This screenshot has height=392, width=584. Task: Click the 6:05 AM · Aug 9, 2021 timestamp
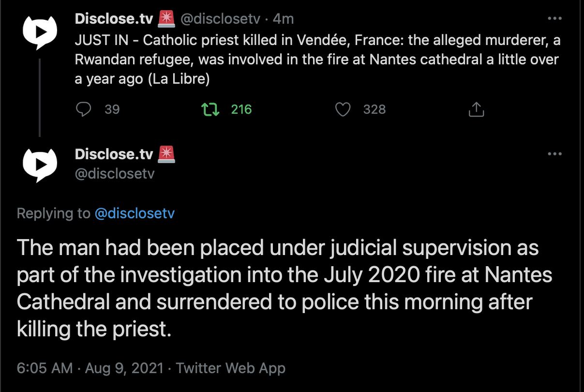click(x=90, y=368)
